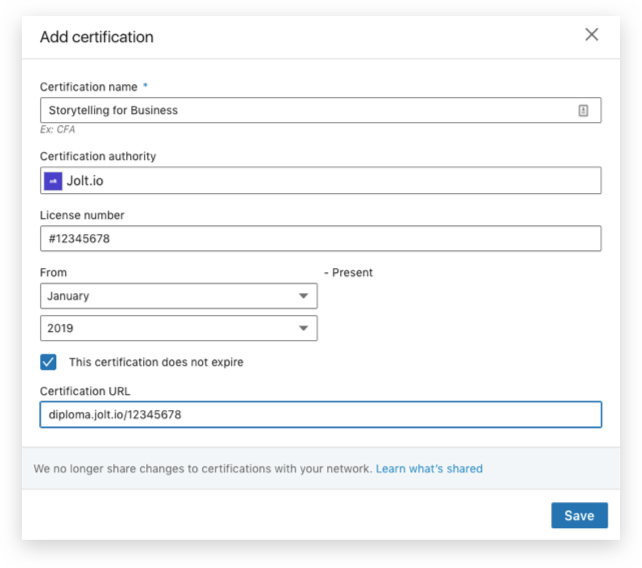Screen dimensions: 642x568
Task: Click the 2019 dropdown arrow
Action: 303,329
